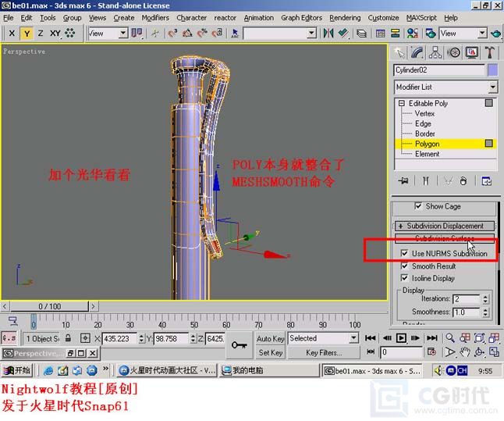Go to the start frame button
This screenshot has height=421, width=504.
coord(371,338)
